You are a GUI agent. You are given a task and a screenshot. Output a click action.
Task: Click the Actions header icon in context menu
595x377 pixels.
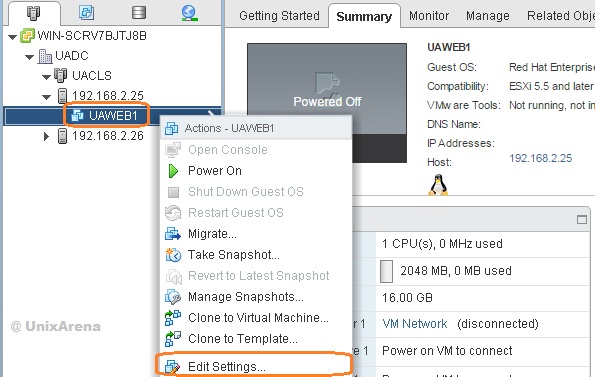coord(172,129)
